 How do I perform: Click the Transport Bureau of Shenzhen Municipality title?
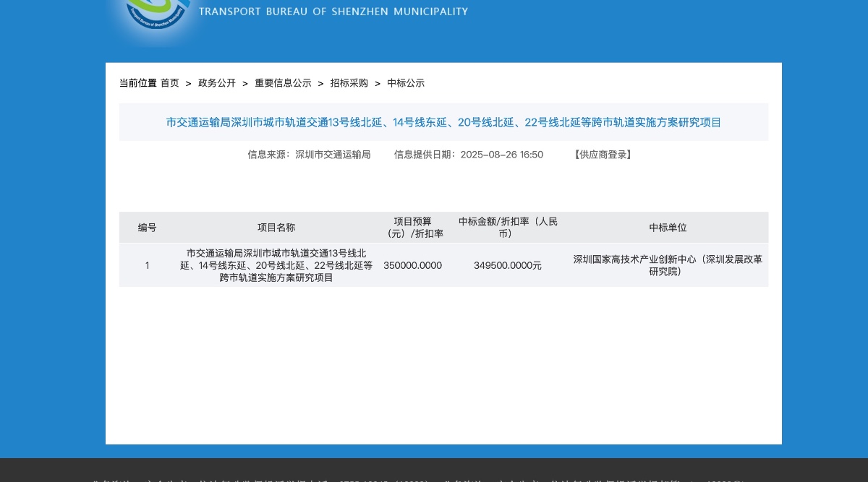tap(333, 12)
